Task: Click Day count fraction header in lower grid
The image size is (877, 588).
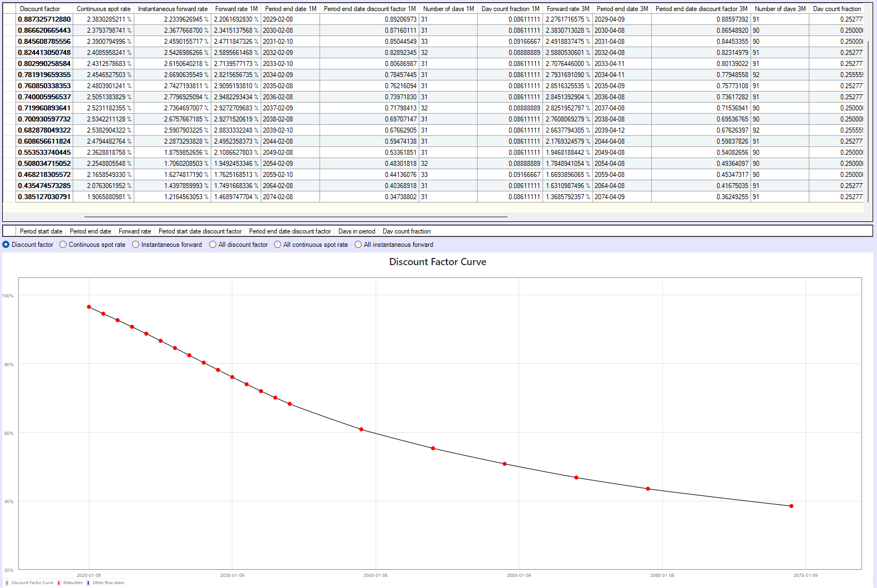Action: click(x=407, y=231)
